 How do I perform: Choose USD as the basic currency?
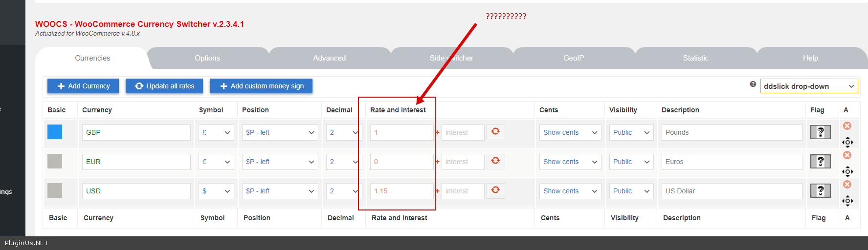pyautogui.click(x=55, y=191)
